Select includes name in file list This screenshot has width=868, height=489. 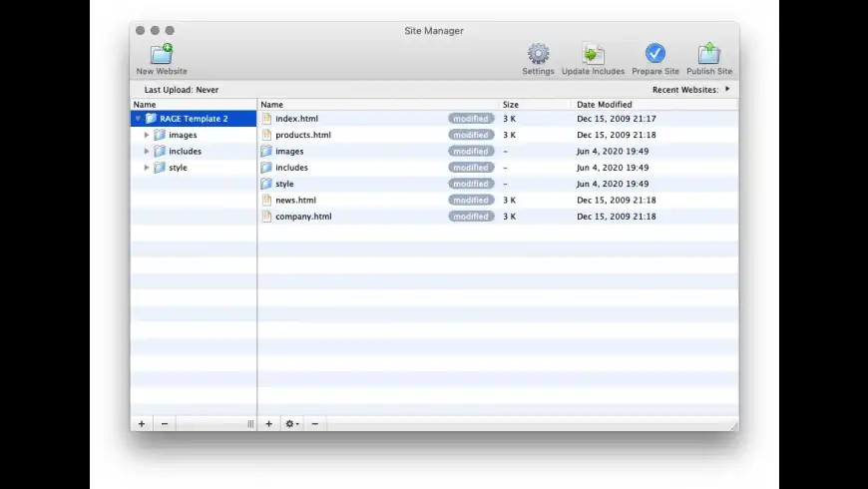tap(291, 168)
